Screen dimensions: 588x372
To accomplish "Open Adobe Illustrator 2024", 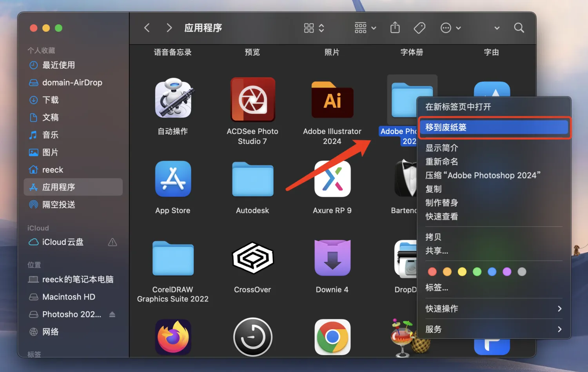I will point(332,99).
